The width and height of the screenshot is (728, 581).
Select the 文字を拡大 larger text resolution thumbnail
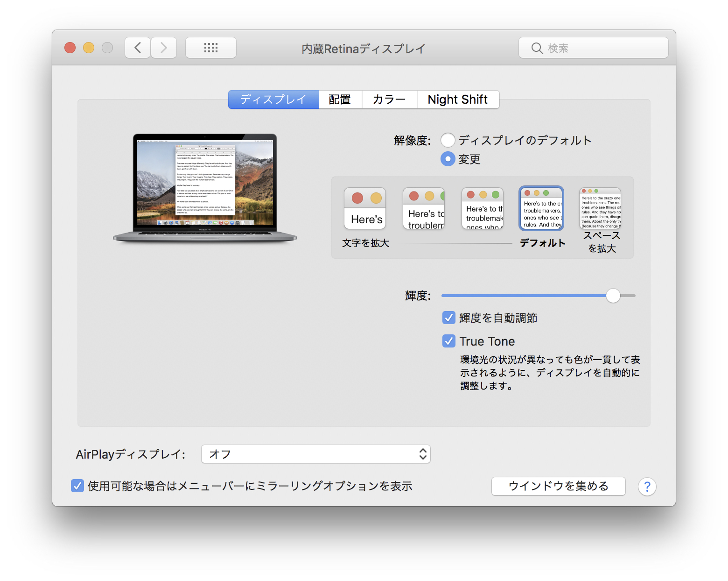(x=365, y=208)
